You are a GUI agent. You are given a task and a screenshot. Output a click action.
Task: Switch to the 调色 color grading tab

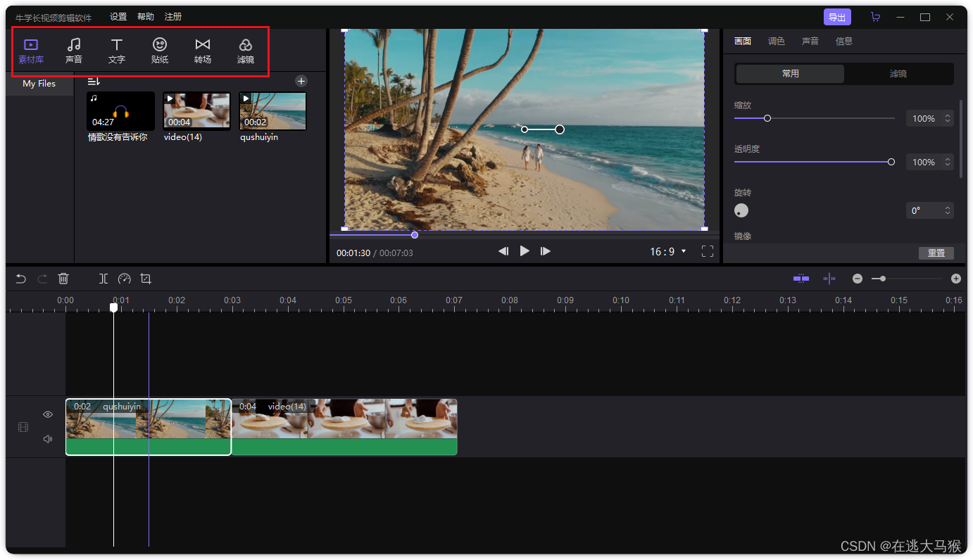777,42
